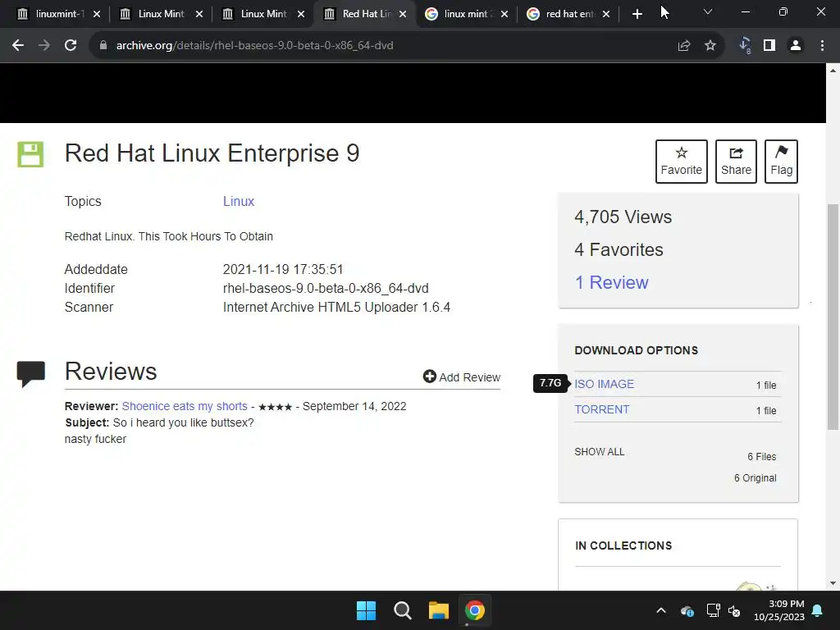Click Add Review
The width and height of the screenshot is (840, 630).
pyautogui.click(x=462, y=377)
